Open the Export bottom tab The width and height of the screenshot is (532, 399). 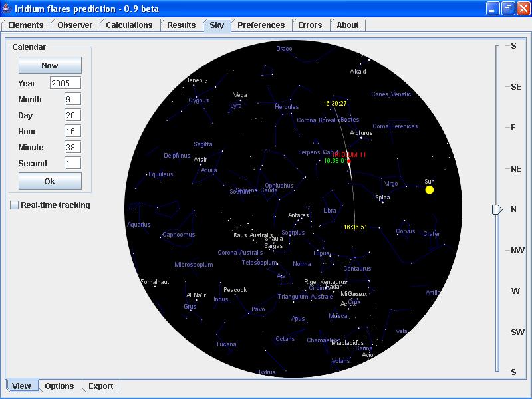(101, 386)
